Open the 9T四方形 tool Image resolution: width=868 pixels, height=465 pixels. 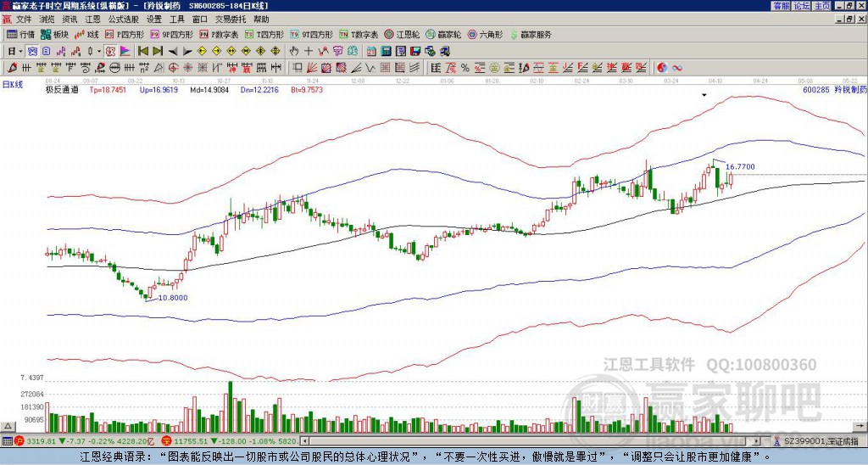coord(312,34)
